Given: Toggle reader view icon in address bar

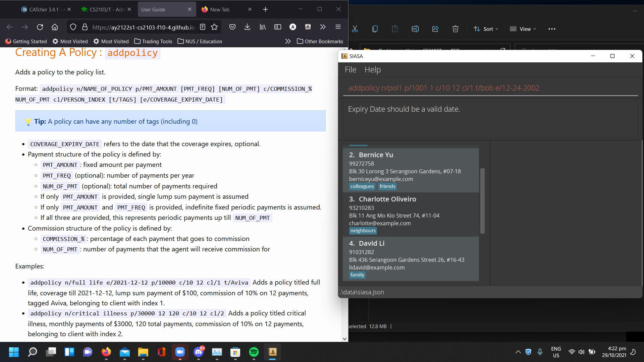Looking at the screenshot, I should pyautogui.click(x=203, y=27).
